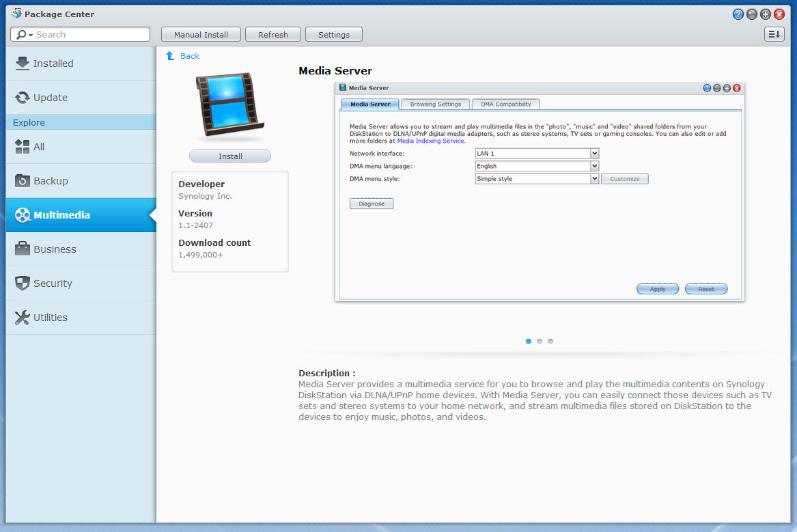Image resolution: width=797 pixels, height=532 pixels.
Task: Open the Utilities category
Action: [81, 318]
